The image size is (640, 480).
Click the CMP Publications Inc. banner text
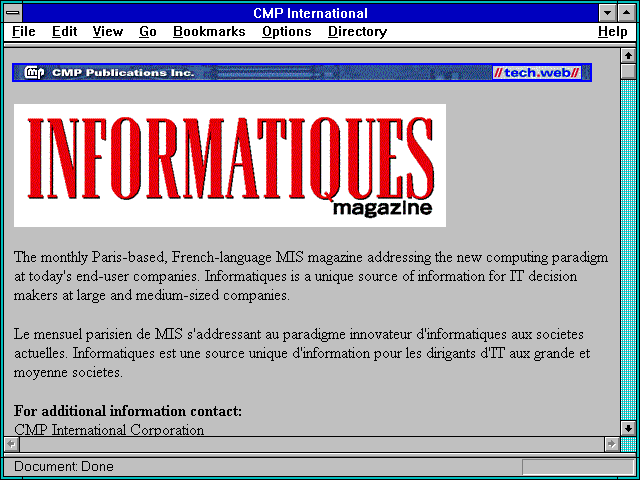pyautogui.click(x=123, y=73)
